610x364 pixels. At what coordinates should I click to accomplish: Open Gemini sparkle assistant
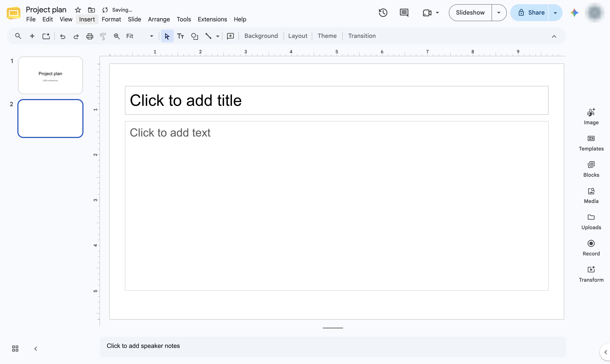(x=574, y=12)
